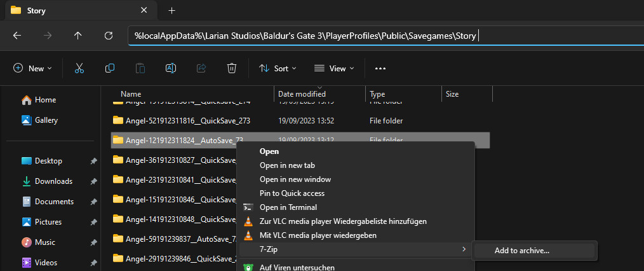644x271 pixels.
Task: Open Downloads in sidebar
Action: click(x=47, y=181)
